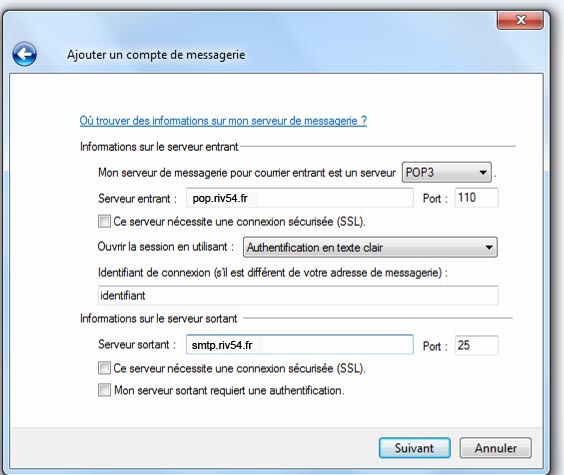Viewport: 564px width, 475px height.
Task: Expand the POP3 server type dropdown
Action: (446, 173)
